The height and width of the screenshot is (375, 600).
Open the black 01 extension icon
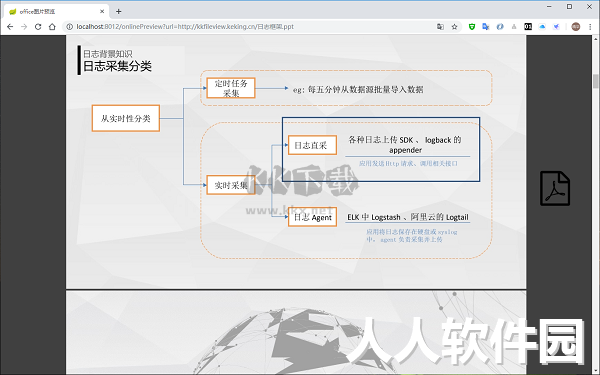pos(528,27)
